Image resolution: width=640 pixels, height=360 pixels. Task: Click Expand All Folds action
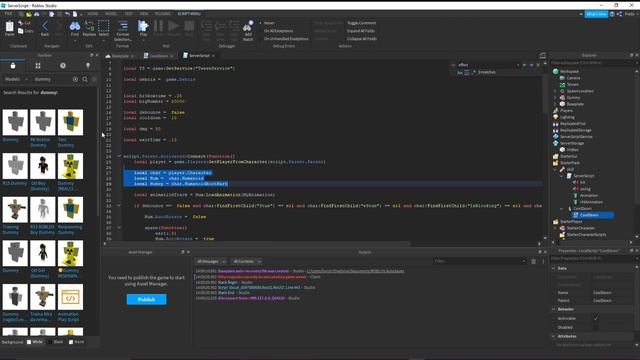361,31
